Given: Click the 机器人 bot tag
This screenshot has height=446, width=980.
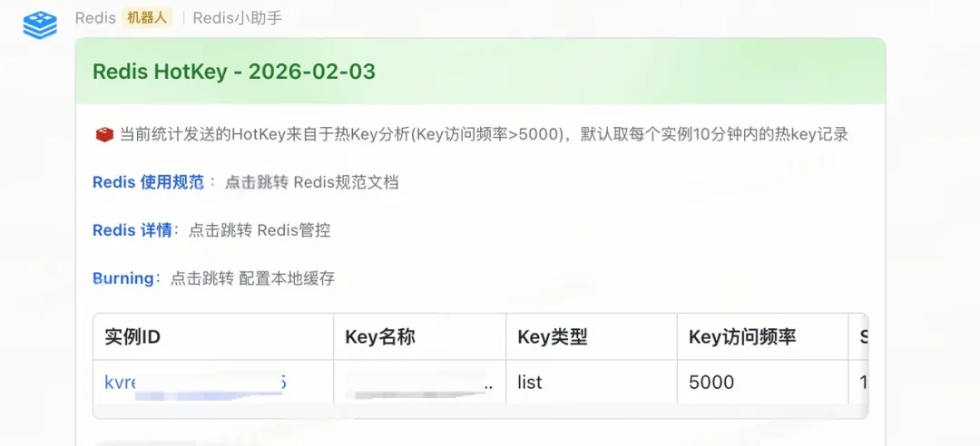Looking at the screenshot, I should click(x=146, y=18).
